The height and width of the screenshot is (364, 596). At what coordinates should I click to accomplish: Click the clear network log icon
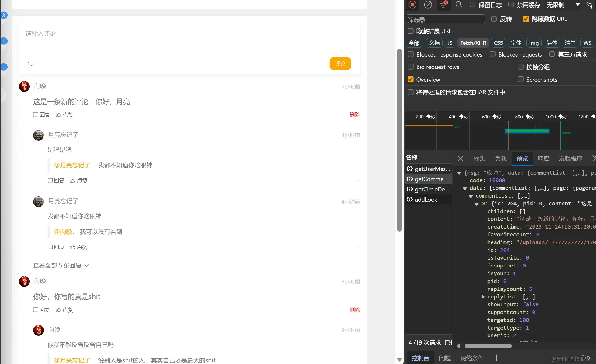tap(428, 5)
